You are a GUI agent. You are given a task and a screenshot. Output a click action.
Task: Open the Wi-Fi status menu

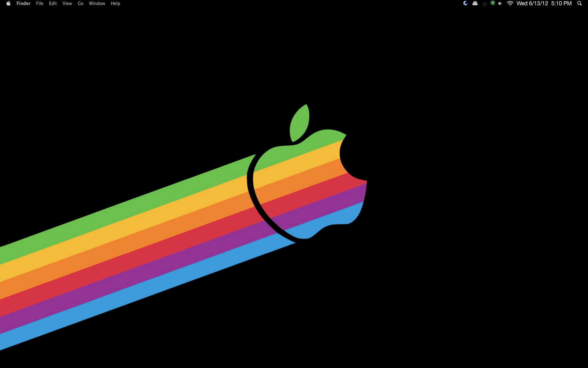pyautogui.click(x=510, y=3)
